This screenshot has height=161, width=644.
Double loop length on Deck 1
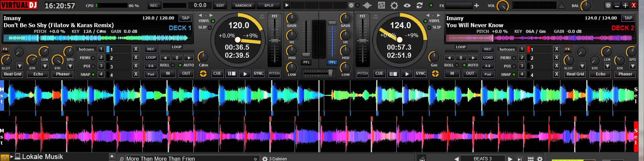point(189,58)
